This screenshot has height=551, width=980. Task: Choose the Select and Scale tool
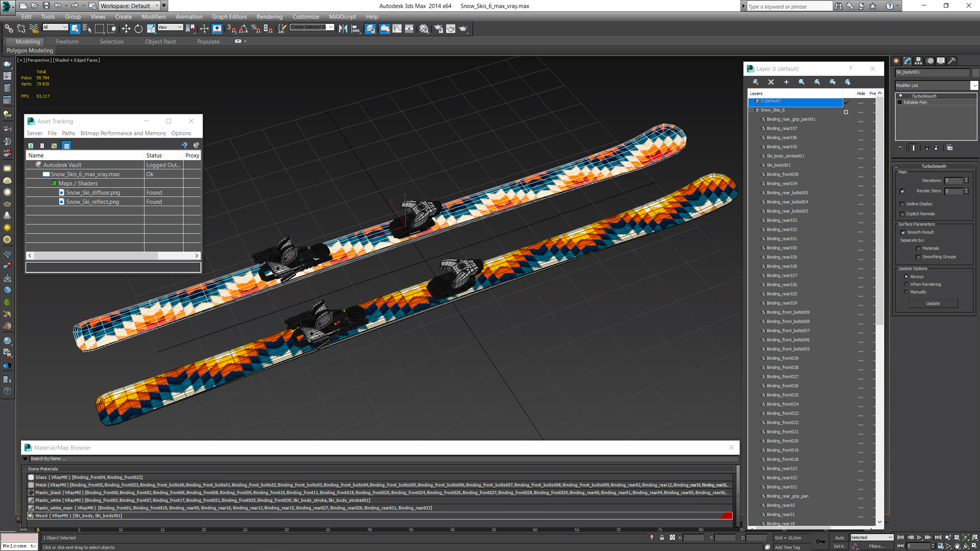pyautogui.click(x=151, y=29)
